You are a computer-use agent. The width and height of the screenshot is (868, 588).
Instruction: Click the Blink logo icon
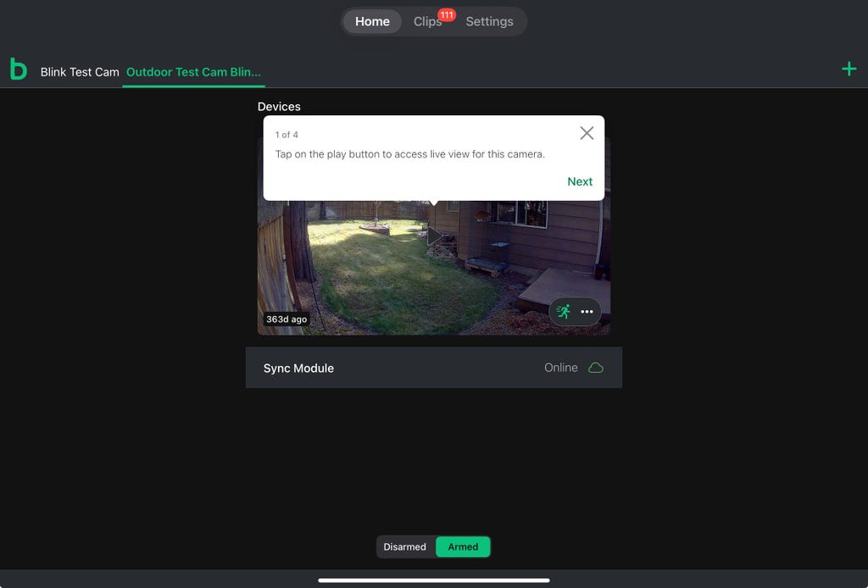[x=18, y=69]
